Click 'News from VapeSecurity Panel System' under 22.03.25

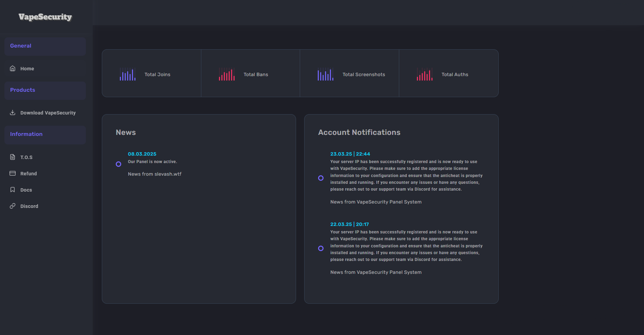(376, 272)
